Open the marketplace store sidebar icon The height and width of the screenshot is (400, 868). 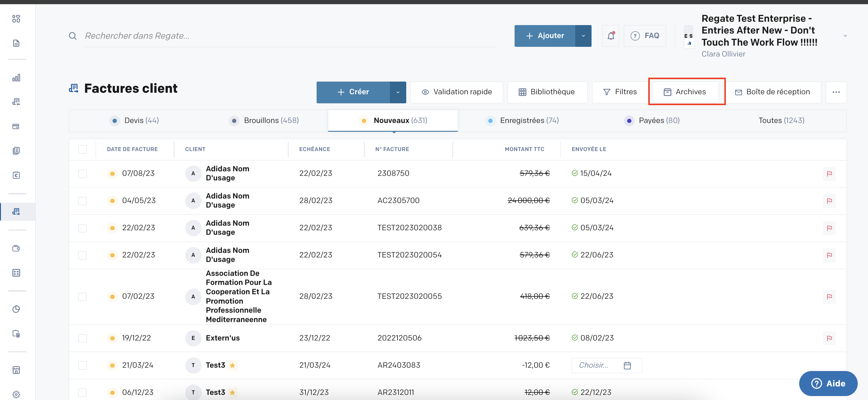[x=16, y=370]
